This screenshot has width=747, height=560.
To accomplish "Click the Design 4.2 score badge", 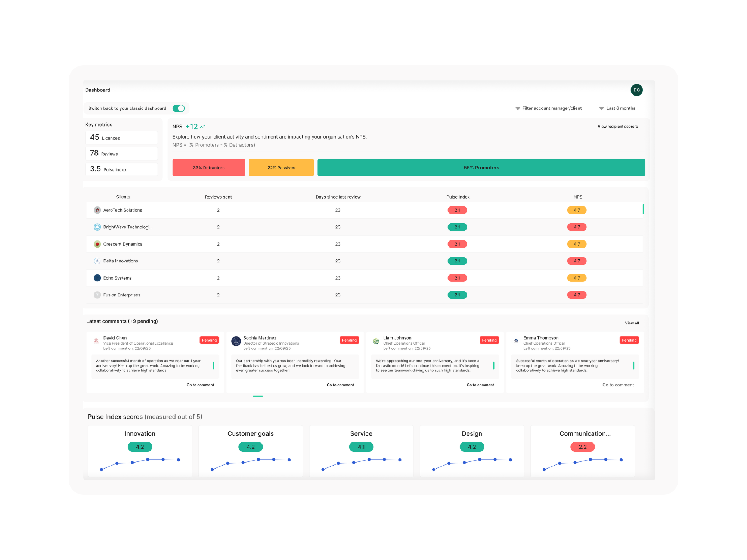I will (472, 447).
